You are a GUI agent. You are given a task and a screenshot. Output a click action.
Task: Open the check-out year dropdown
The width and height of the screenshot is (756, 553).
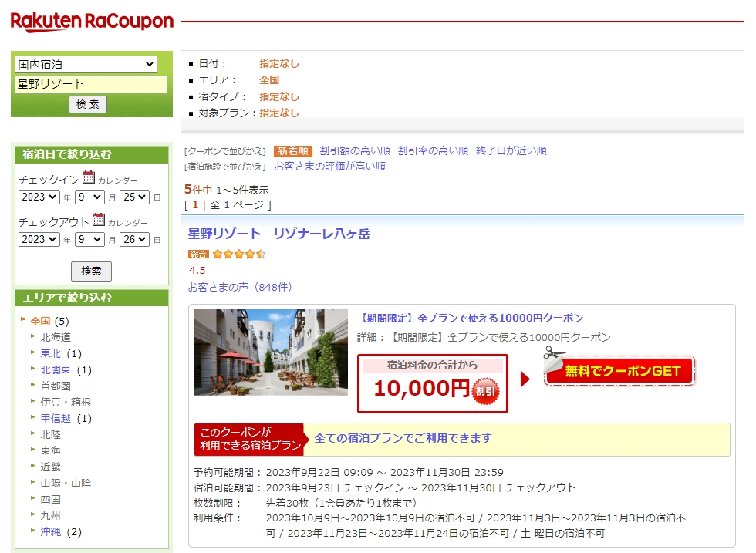coord(39,239)
